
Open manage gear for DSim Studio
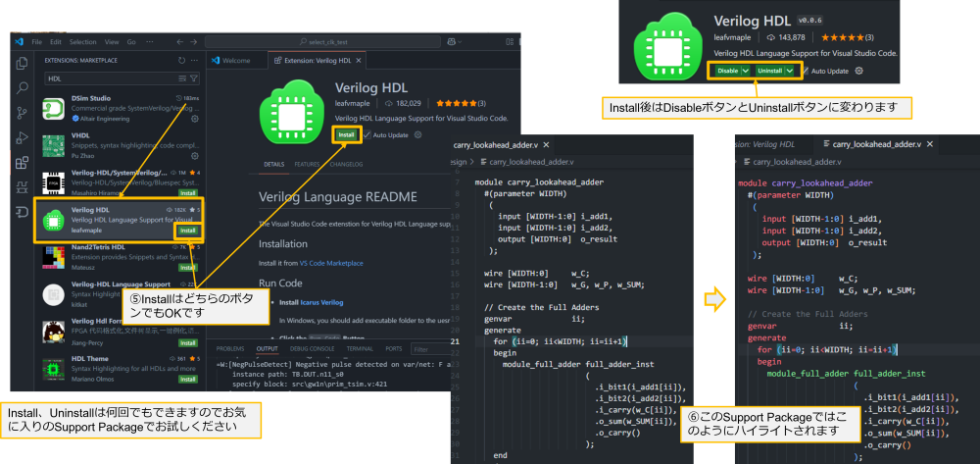pyautogui.click(x=195, y=118)
